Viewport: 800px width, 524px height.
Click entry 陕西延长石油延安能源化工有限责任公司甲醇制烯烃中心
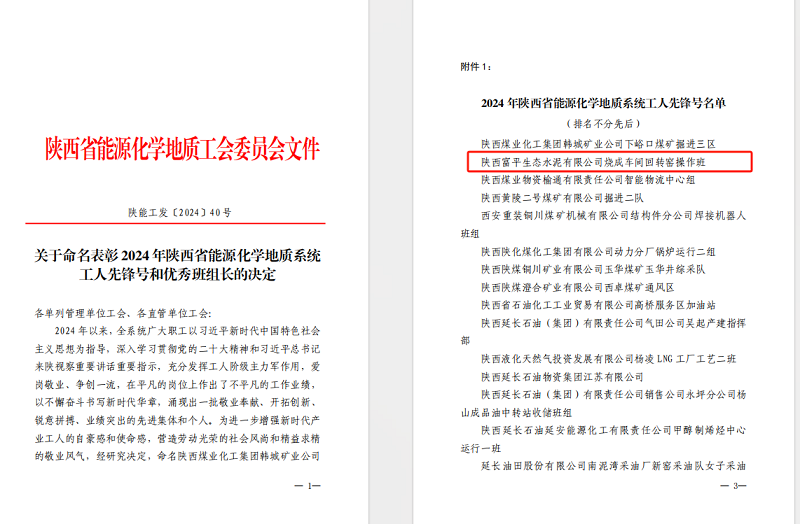coord(614,430)
